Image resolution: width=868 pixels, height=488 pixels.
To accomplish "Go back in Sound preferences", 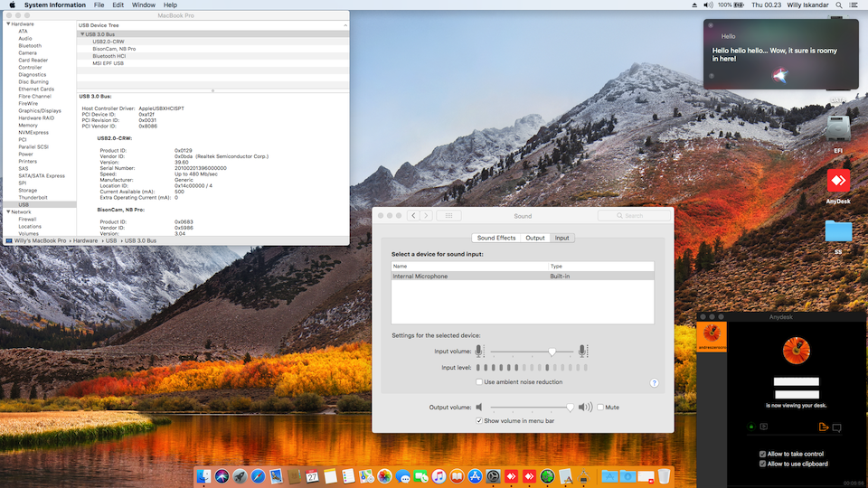I will pos(413,216).
